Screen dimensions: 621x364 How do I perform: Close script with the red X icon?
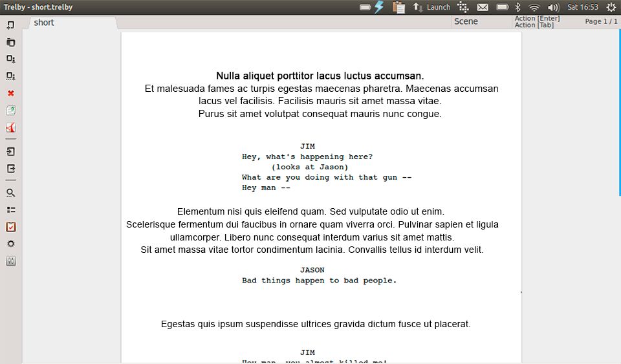[11, 93]
